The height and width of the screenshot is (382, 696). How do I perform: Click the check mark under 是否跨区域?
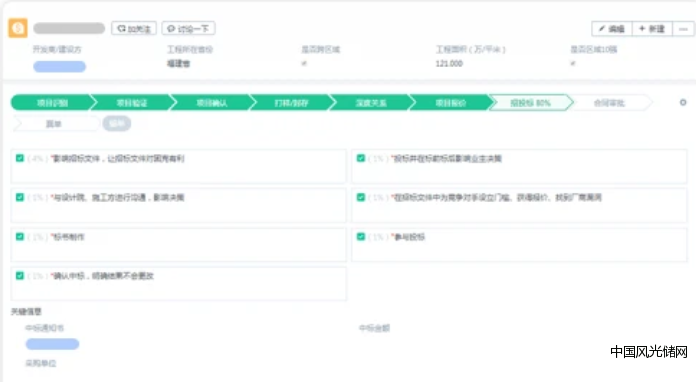coord(304,63)
